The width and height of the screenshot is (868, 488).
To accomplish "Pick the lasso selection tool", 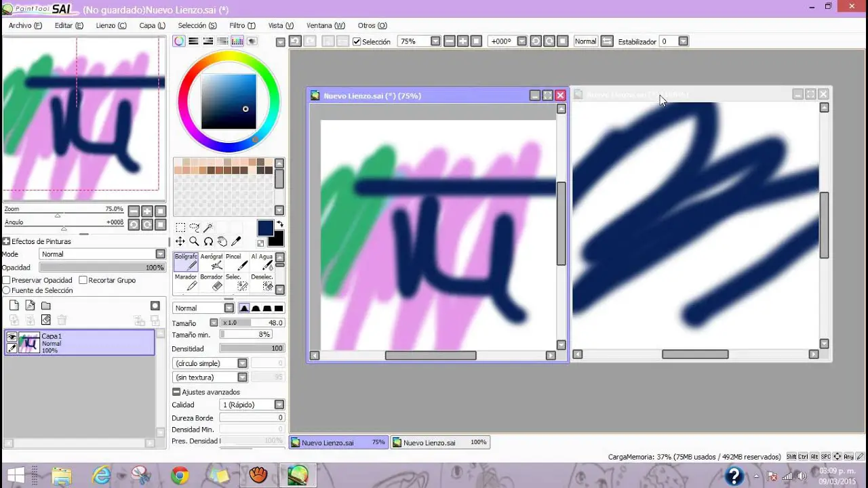I will coord(195,228).
